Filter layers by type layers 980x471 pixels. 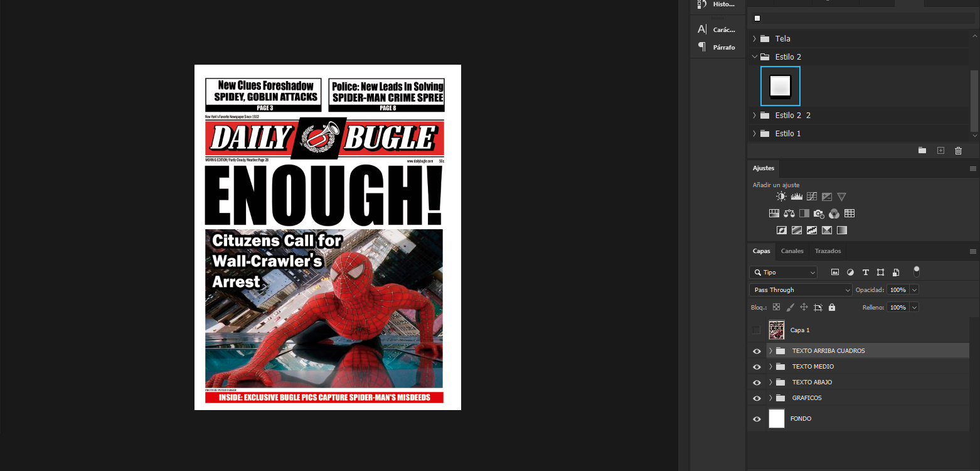pyautogui.click(x=865, y=273)
